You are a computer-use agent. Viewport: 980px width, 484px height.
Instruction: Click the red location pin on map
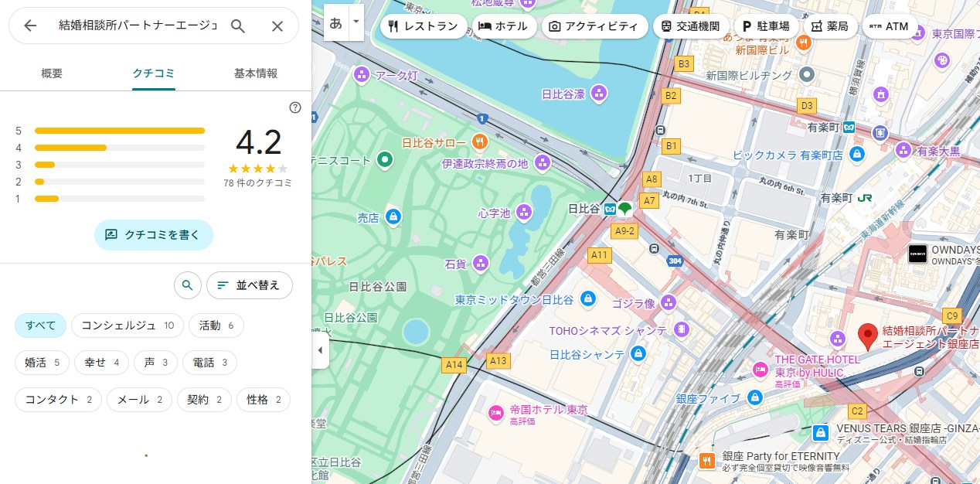click(x=867, y=336)
